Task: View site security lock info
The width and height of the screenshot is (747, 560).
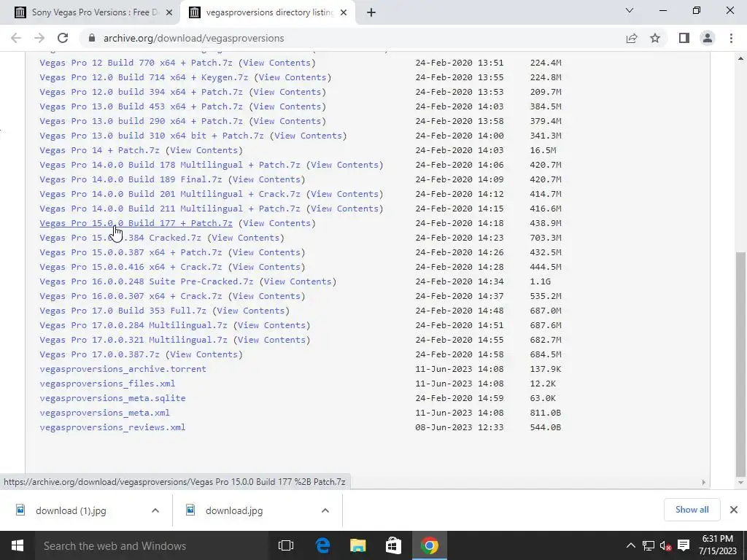Action: pyautogui.click(x=92, y=38)
